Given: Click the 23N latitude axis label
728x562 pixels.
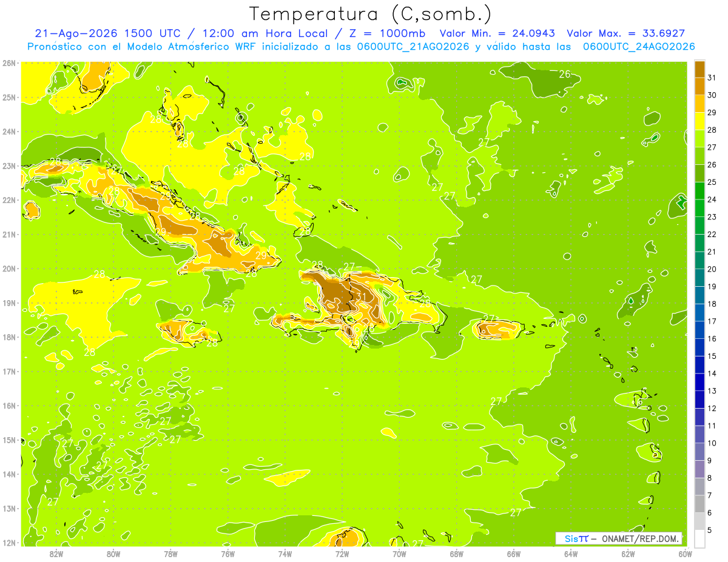Looking at the screenshot, I should [8, 166].
